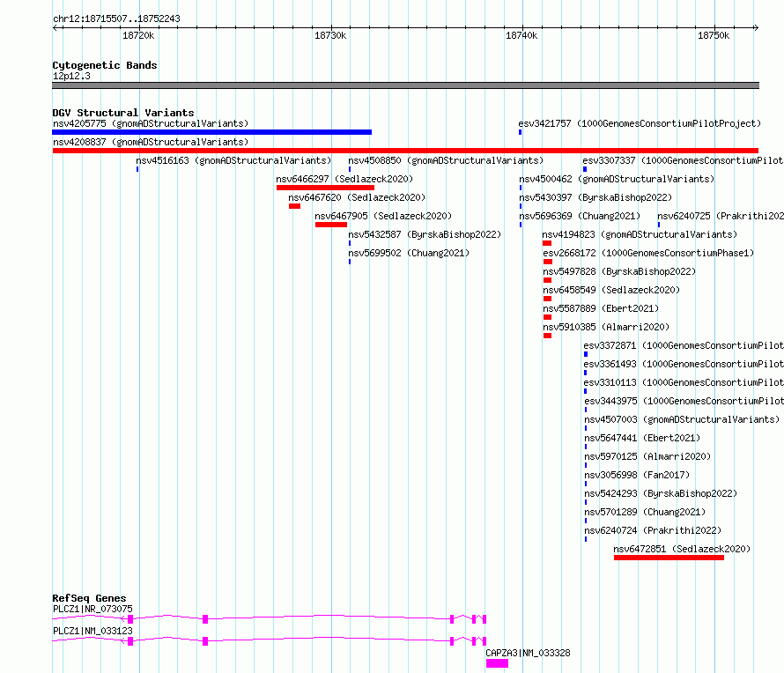Click the RefSeq Genes track title
The image size is (784, 673).
(x=89, y=598)
